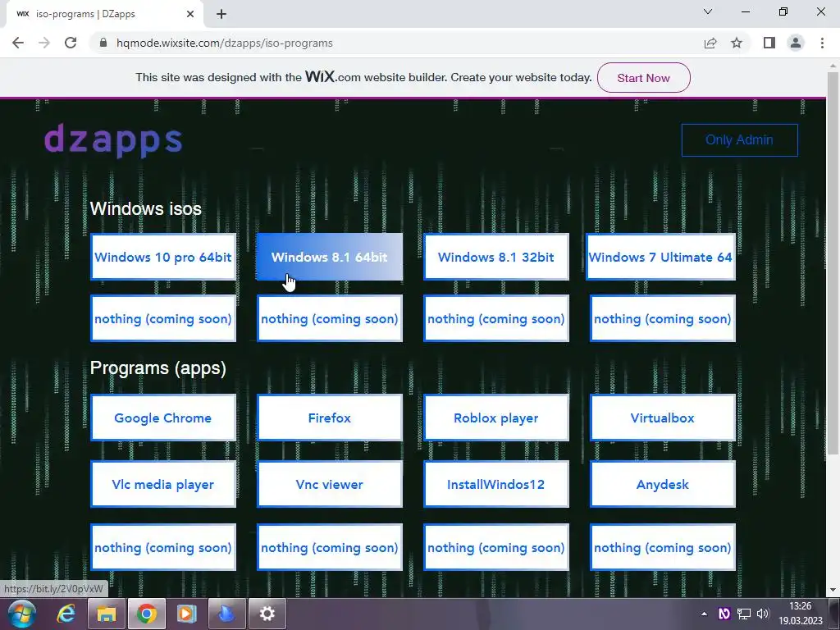Open the Virtualbox download

click(x=663, y=418)
